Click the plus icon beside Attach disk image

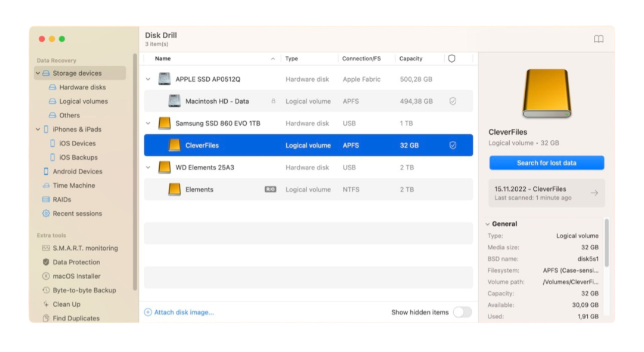click(x=148, y=312)
